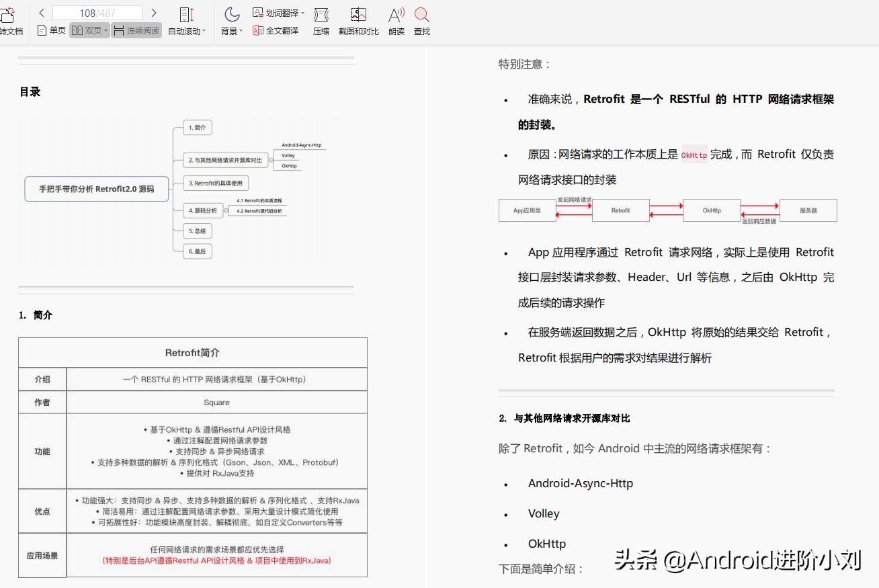
Task: Click the table cell 'Square'
Action: tap(216, 403)
